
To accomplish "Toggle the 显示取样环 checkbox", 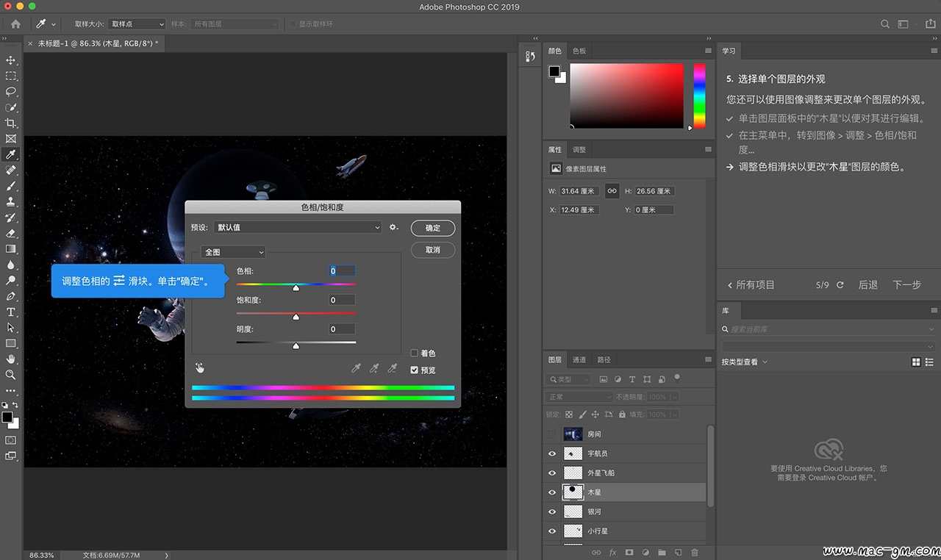I will click(x=293, y=24).
